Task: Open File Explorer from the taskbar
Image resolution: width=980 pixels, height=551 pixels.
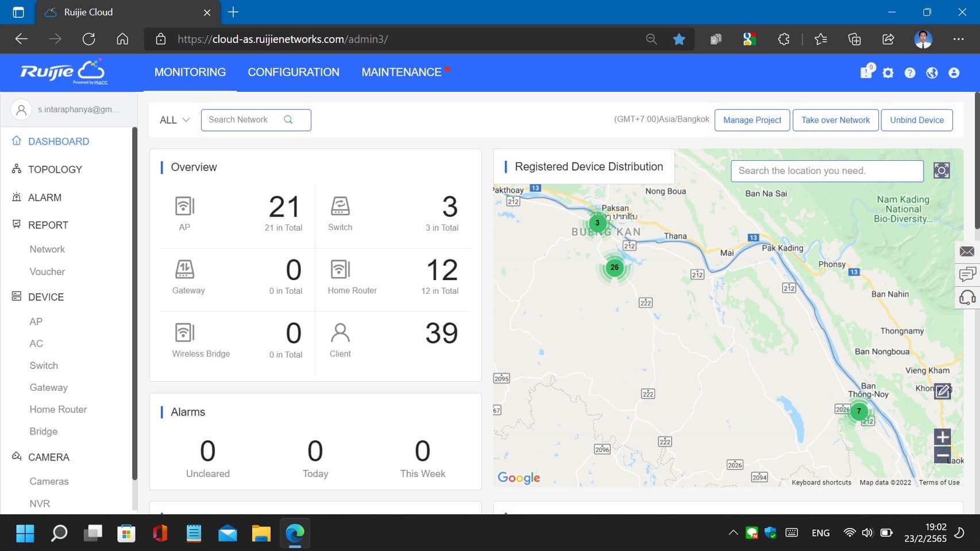Action: (261, 533)
